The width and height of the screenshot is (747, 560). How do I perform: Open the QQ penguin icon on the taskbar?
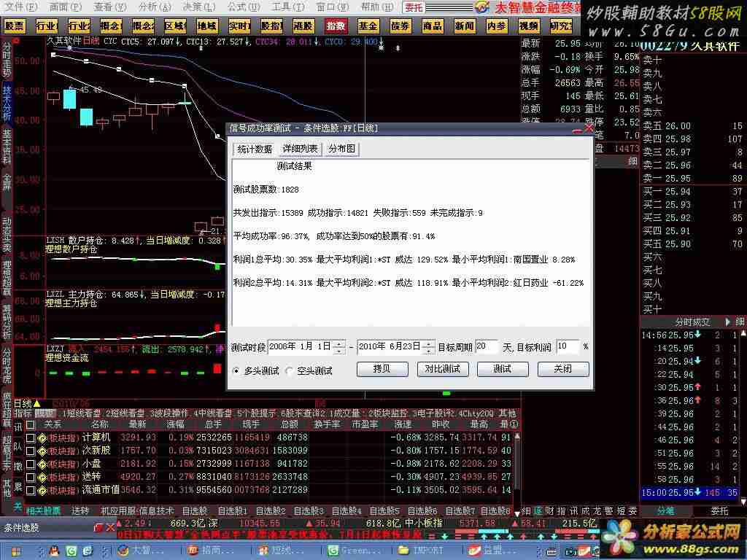54,551
